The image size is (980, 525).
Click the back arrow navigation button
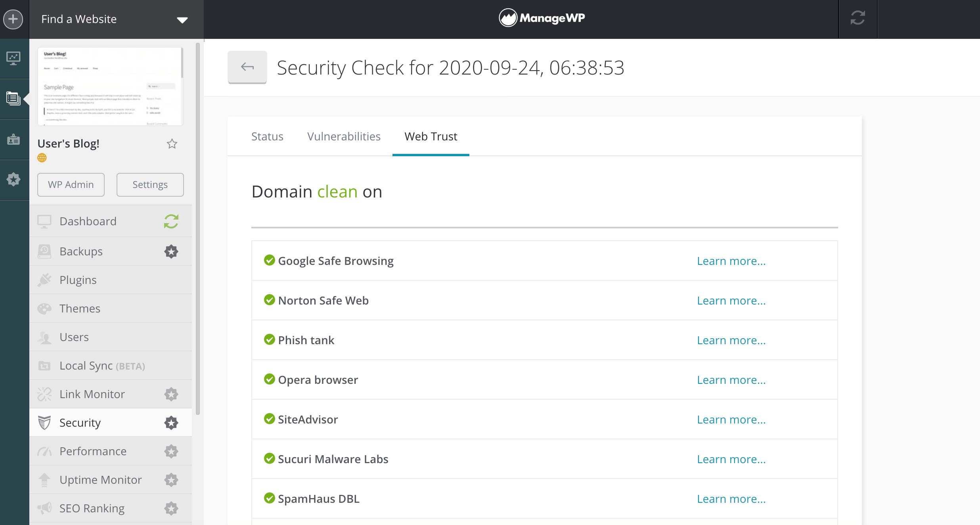click(247, 67)
